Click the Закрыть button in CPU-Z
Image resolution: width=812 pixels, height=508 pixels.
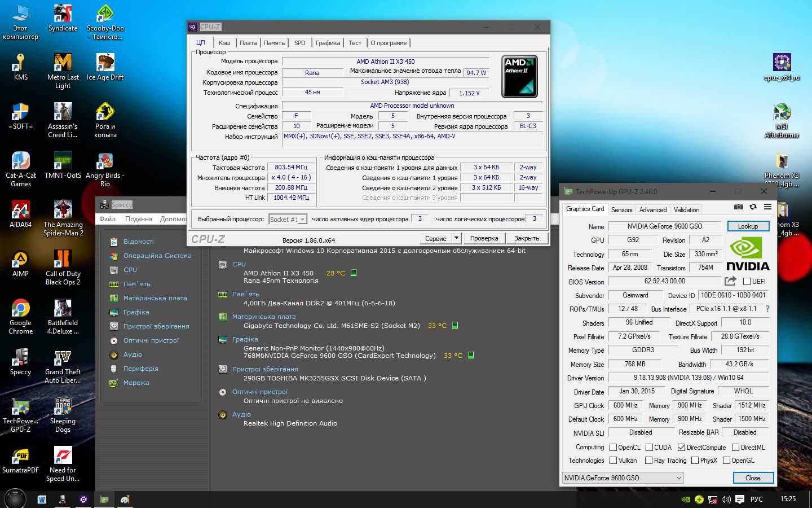coord(527,238)
